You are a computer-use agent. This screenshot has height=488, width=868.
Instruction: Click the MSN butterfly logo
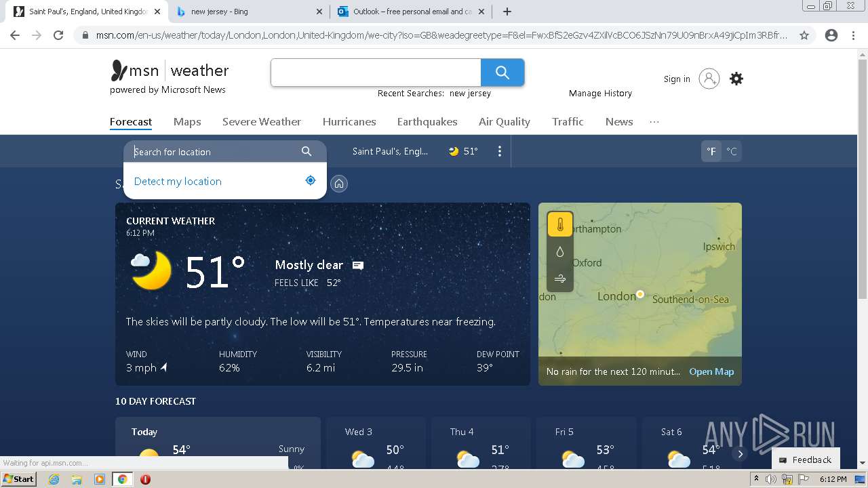click(x=119, y=70)
